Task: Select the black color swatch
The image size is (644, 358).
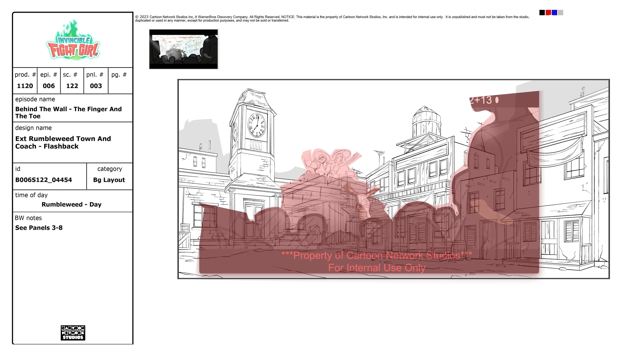Action: (x=542, y=13)
